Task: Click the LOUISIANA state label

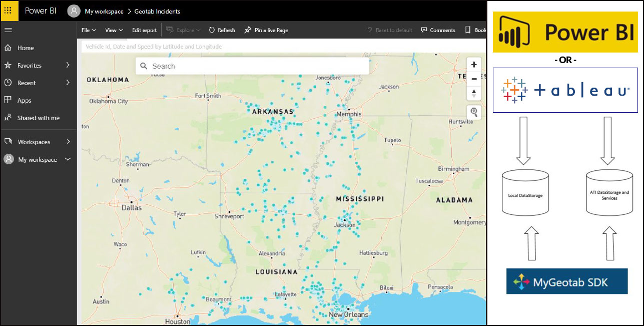Action: (x=277, y=272)
